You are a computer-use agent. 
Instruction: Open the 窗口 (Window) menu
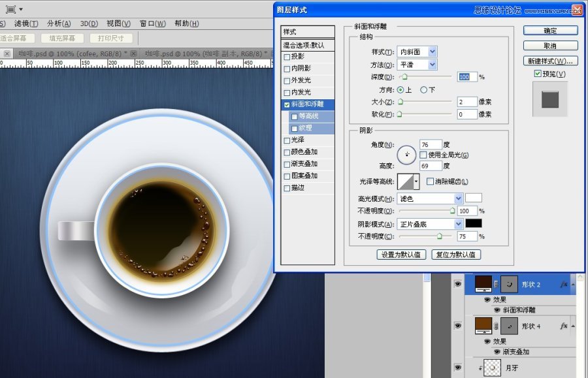pos(152,24)
